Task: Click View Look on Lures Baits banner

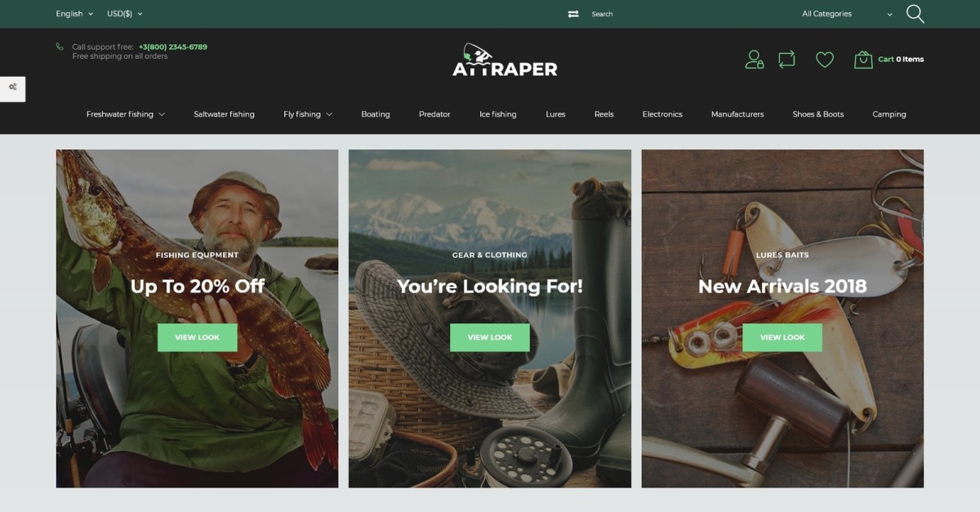Action: (782, 337)
